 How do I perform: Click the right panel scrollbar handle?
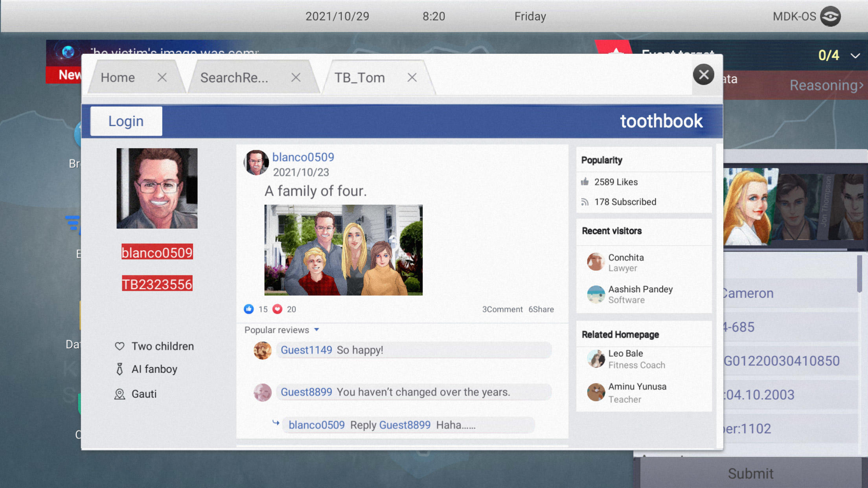pyautogui.click(x=859, y=274)
